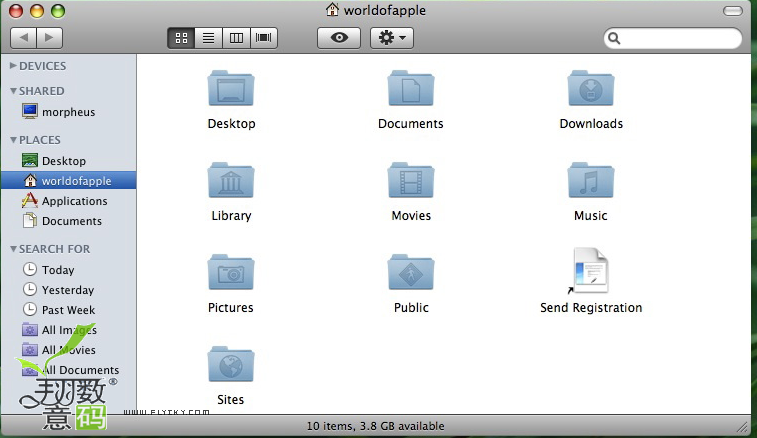
Task: Select worldofapple home in sidebar
Action: 68,181
